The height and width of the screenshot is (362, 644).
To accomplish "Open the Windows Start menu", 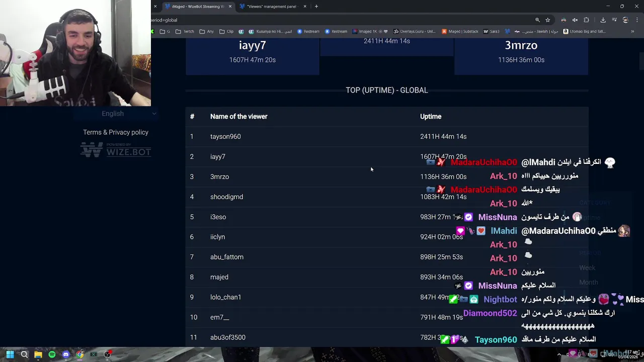I will (x=10, y=354).
